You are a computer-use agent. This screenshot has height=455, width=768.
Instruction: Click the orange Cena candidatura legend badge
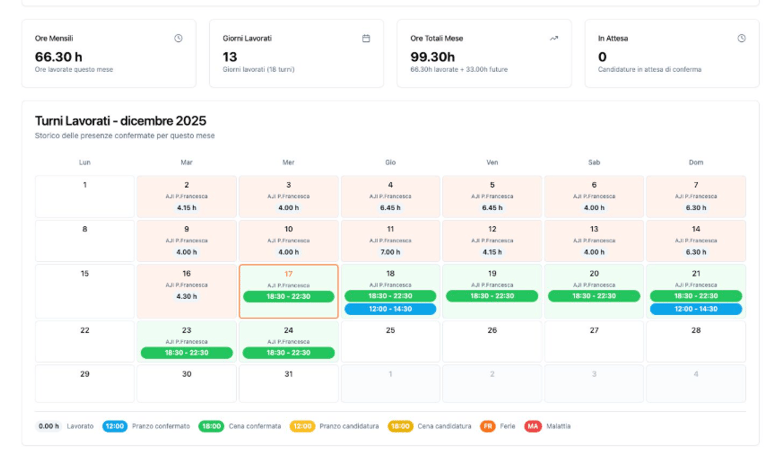(400, 426)
